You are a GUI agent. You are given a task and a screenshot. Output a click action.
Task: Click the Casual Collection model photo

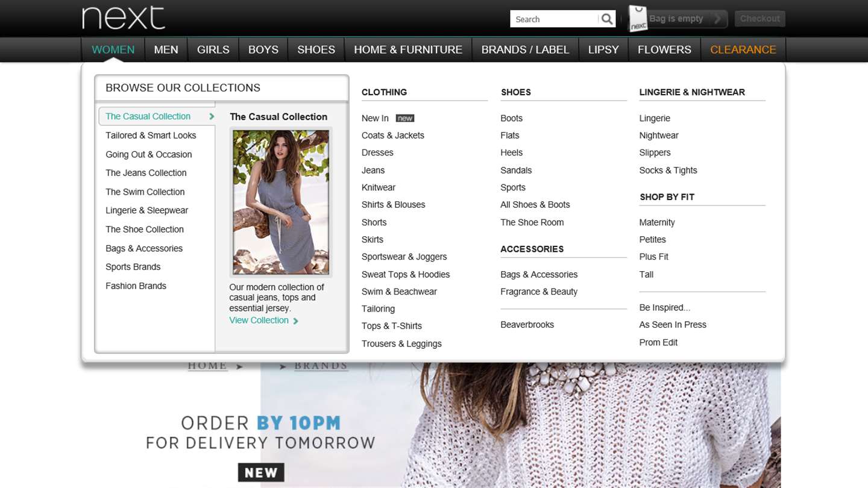(x=281, y=202)
